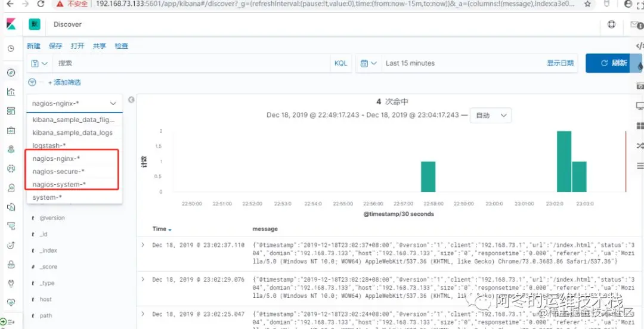The height and width of the screenshot is (329, 644).
Task: Bookmark this page with star icon
Action: 588,4
